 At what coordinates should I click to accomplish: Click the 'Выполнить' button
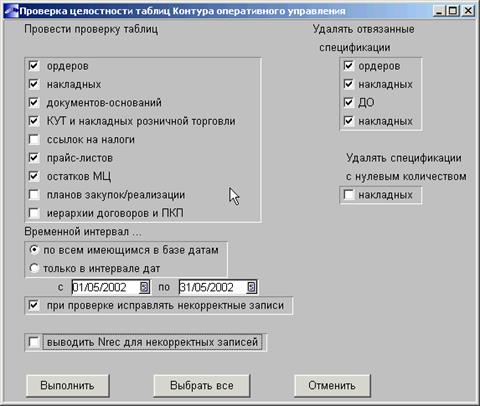67,386
